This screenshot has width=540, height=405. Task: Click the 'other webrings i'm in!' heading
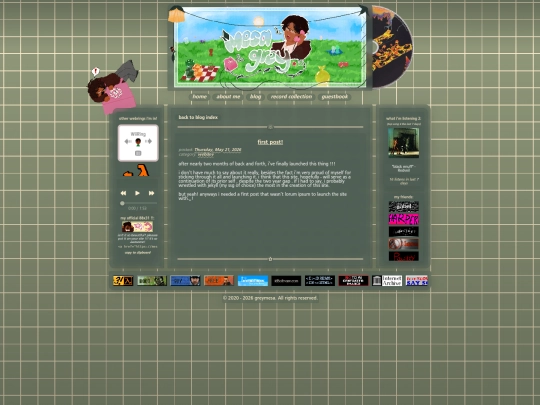(x=138, y=118)
